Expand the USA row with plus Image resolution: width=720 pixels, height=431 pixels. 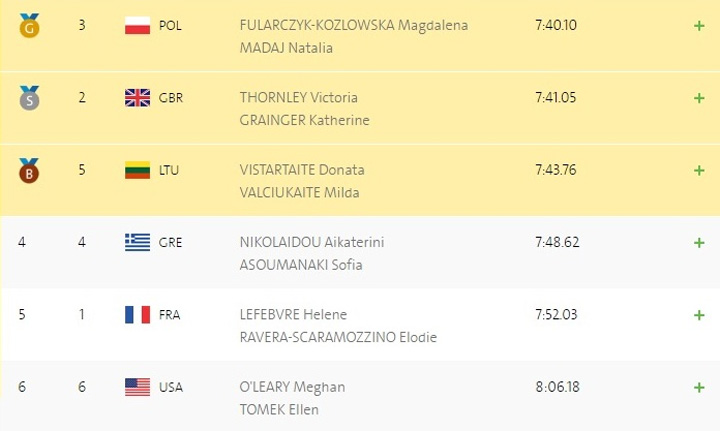coord(699,387)
